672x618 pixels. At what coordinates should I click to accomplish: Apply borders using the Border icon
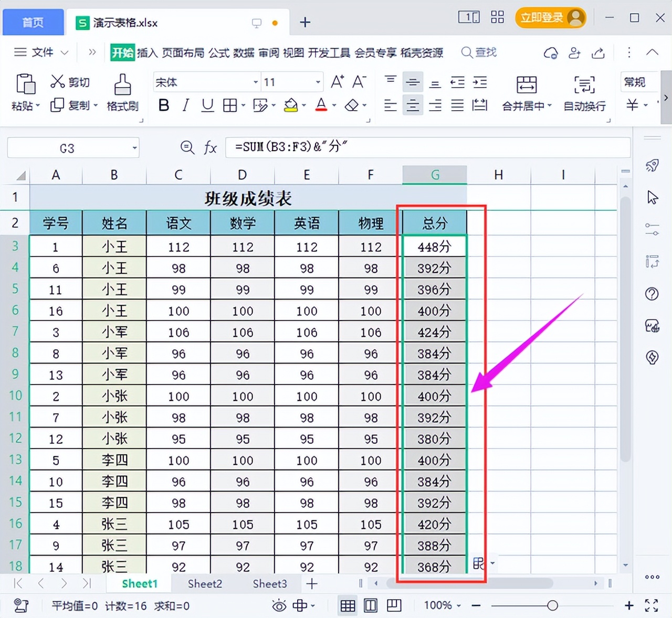(230, 105)
